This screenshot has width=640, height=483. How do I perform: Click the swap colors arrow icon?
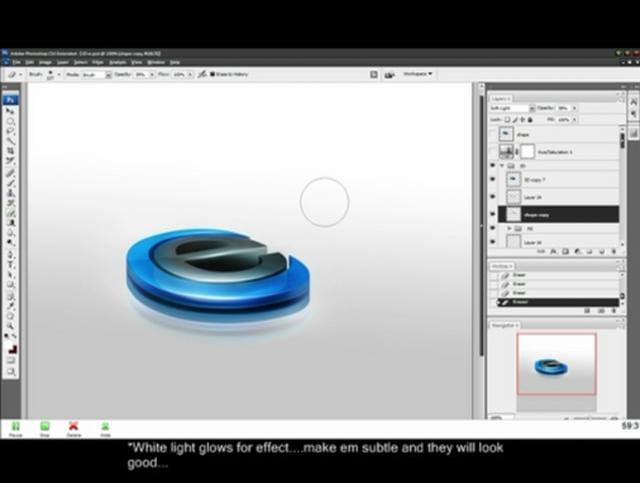coord(14,337)
